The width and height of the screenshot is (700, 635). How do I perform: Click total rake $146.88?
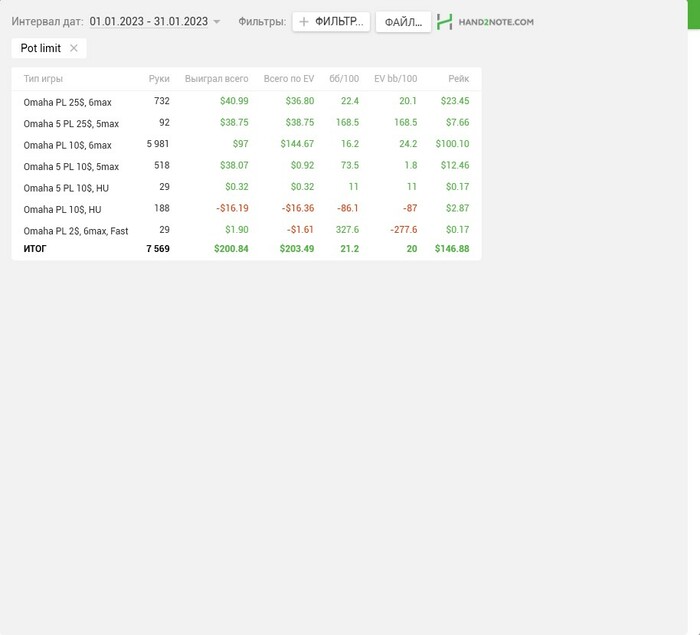(x=452, y=249)
